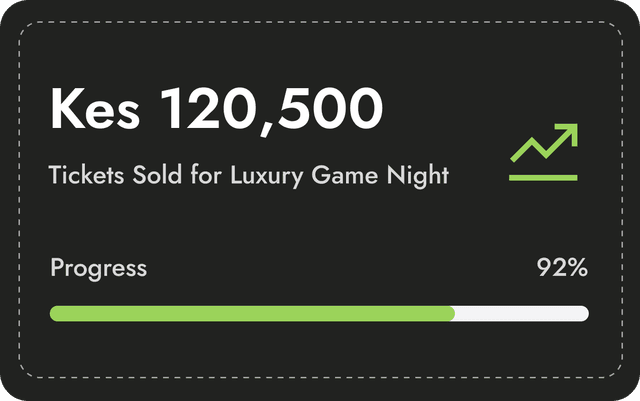This screenshot has width=640, height=401.
Task: Click the 120,500 number value
Action: [x=272, y=110]
